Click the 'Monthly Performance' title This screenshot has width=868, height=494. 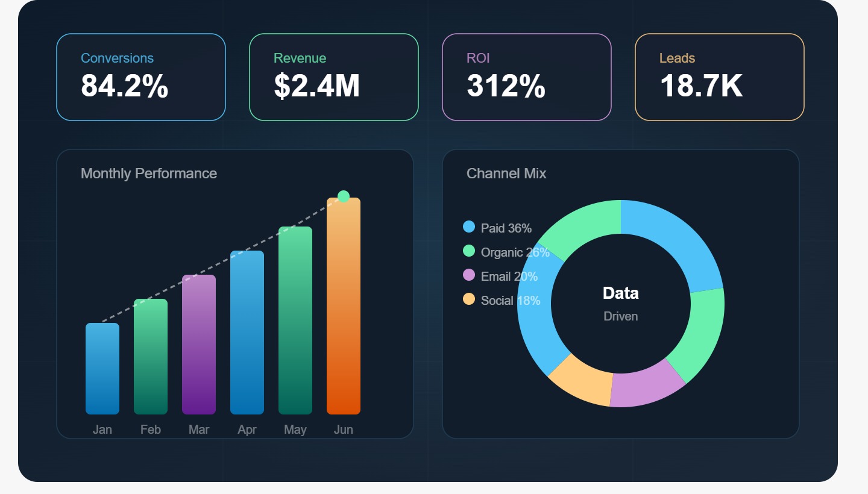point(149,174)
